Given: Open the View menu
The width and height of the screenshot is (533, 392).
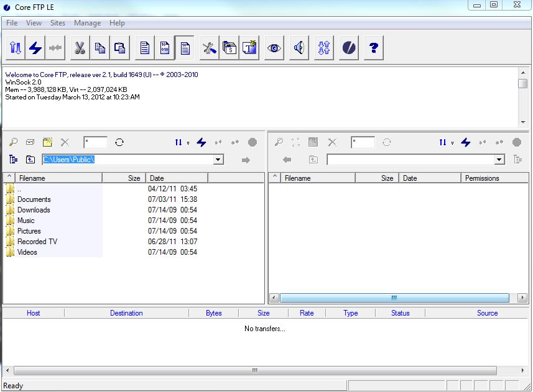Looking at the screenshot, I should (34, 23).
